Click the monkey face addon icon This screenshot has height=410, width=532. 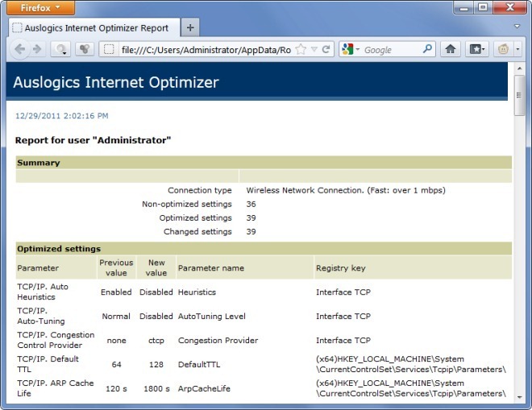tap(503, 49)
